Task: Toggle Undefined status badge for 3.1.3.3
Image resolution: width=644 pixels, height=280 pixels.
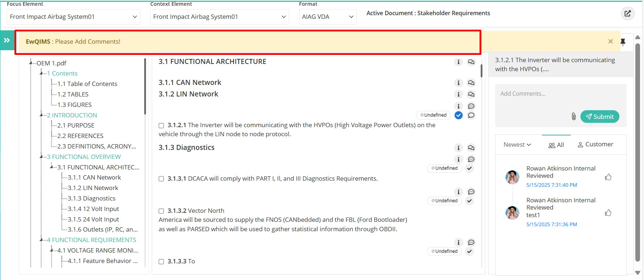Action: click(445, 251)
